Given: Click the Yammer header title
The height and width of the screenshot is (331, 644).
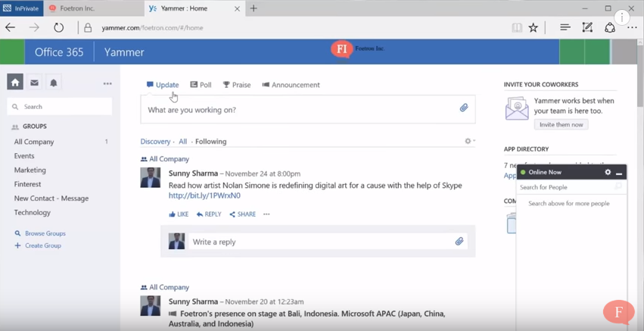Looking at the screenshot, I should [124, 52].
